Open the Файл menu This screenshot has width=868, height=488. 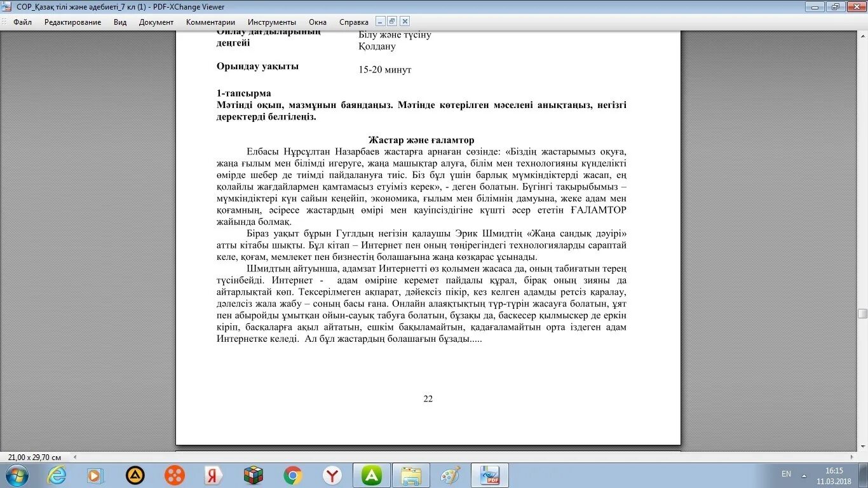point(22,22)
